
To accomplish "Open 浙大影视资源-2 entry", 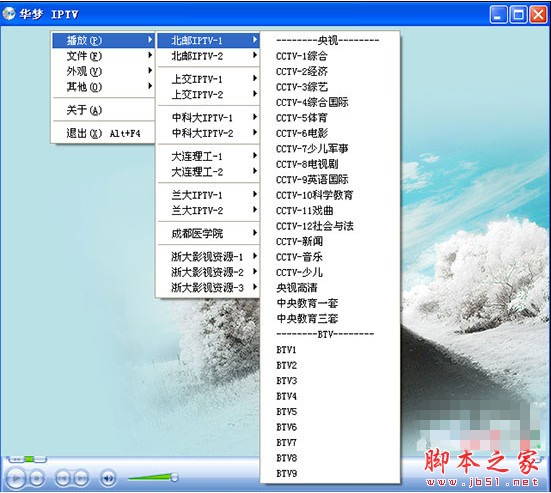I will coord(208,272).
